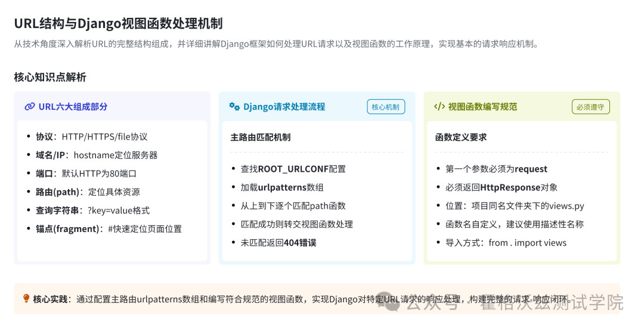This screenshot has width=644, height=328.
Task: Click the intro paragraph starting 从技术角度深入解析
Action: [277, 44]
